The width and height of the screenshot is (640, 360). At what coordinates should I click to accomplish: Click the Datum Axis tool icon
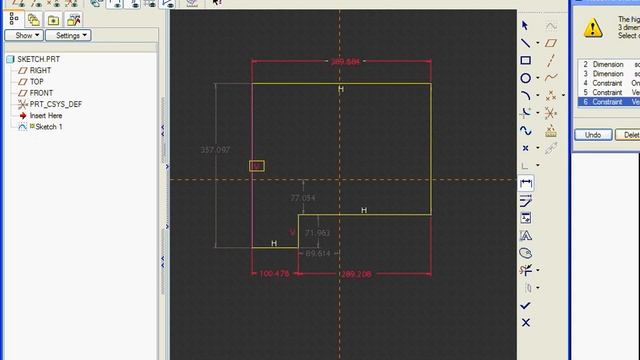(x=551, y=60)
